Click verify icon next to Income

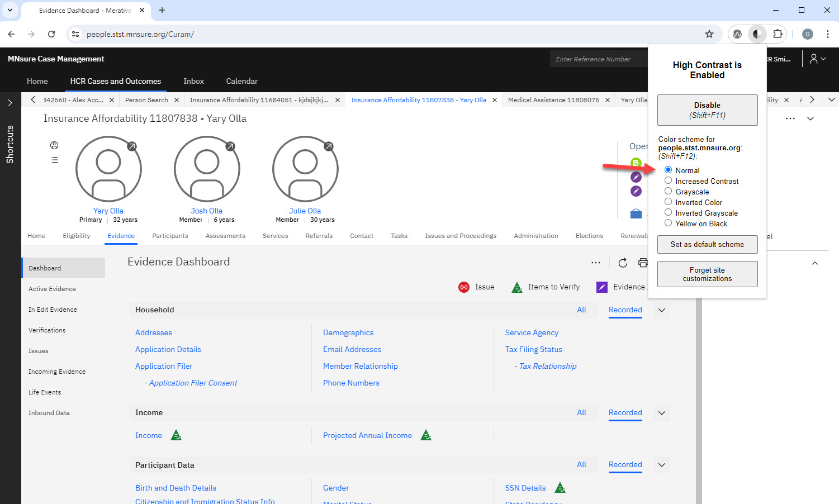pos(176,435)
